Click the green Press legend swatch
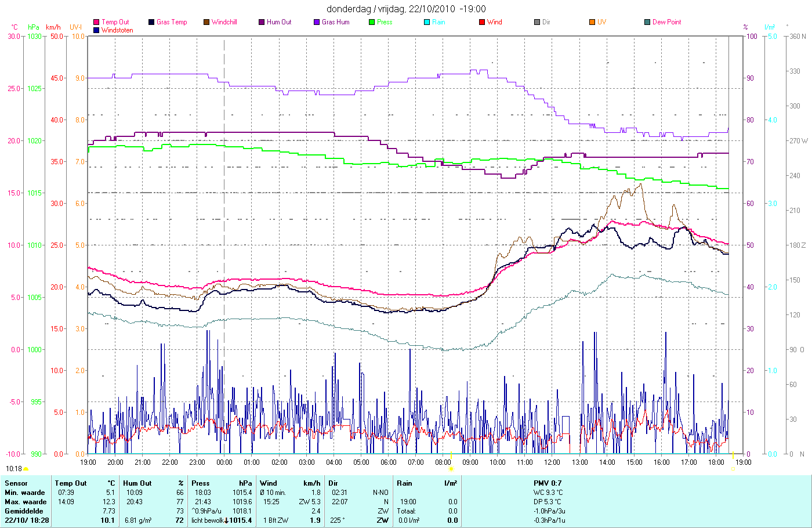This screenshot has height=528, width=812. pyautogui.click(x=372, y=22)
